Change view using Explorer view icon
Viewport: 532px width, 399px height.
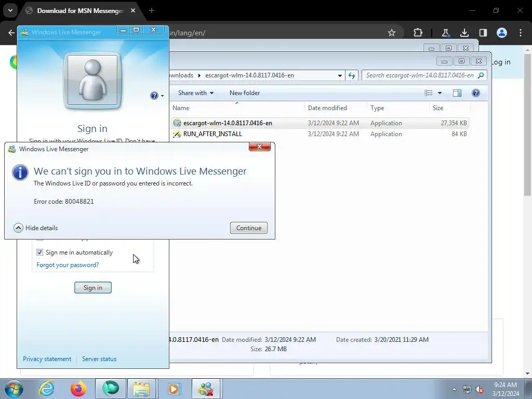pyautogui.click(x=429, y=93)
